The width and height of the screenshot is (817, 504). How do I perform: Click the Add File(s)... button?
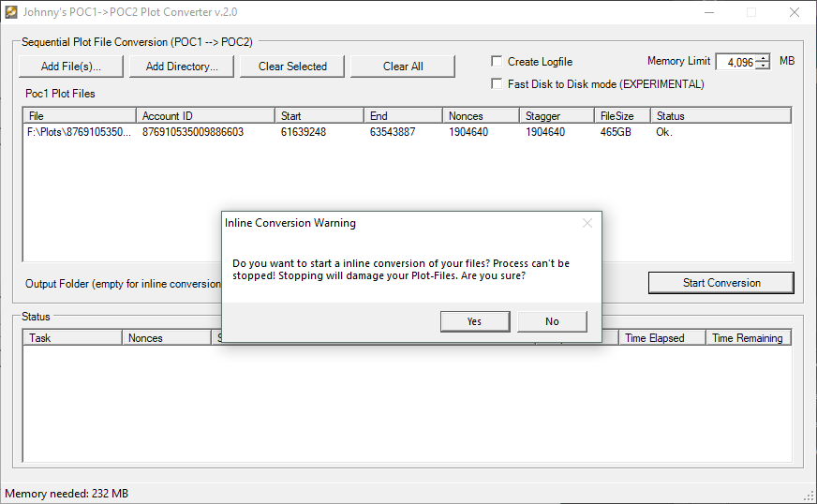(70, 67)
